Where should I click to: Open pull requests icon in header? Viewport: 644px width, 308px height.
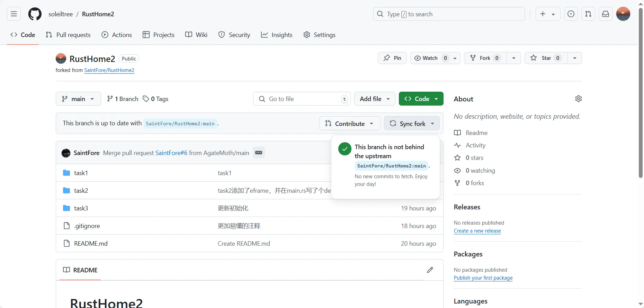(x=588, y=14)
